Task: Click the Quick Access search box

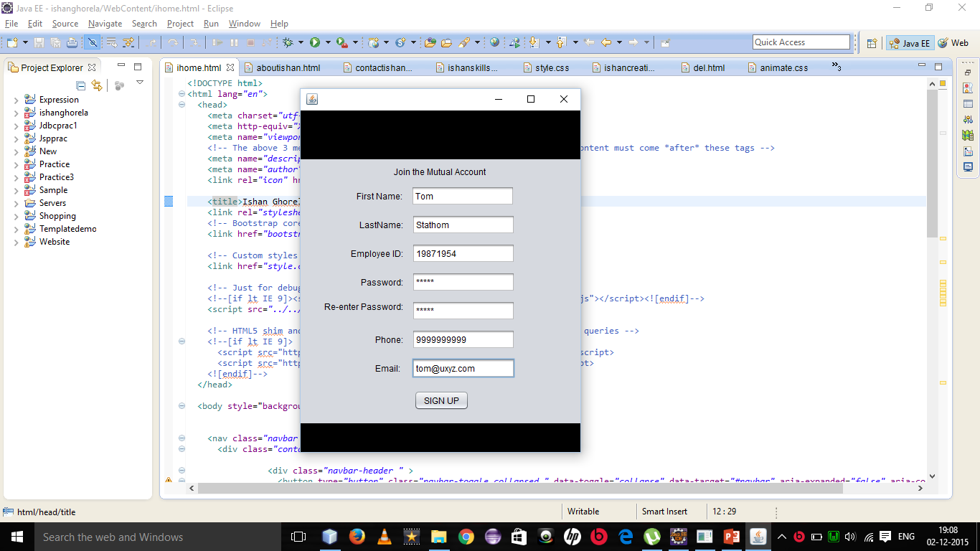Action: [x=801, y=42]
